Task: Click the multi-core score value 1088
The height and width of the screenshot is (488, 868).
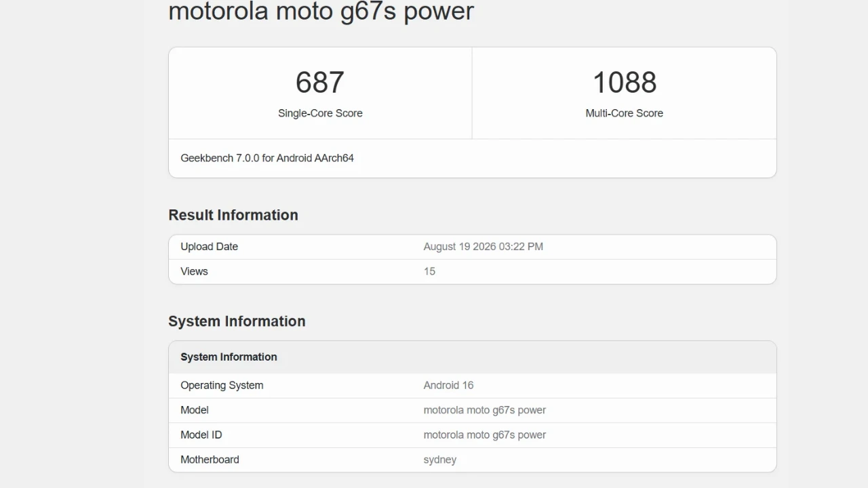Action: 625,83
